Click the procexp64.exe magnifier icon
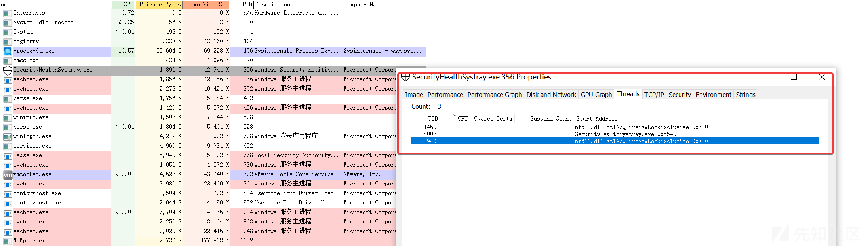Screen dimensions: 868x246 [8, 51]
